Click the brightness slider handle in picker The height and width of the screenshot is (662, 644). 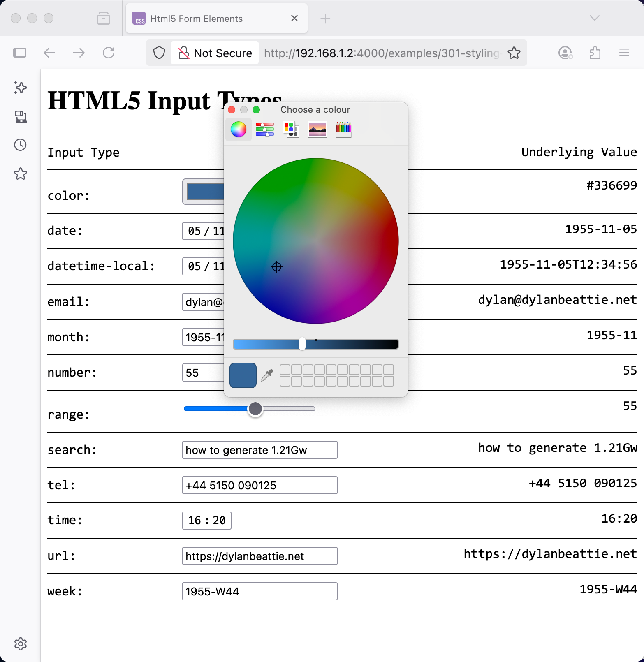click(x=302, y=344)
